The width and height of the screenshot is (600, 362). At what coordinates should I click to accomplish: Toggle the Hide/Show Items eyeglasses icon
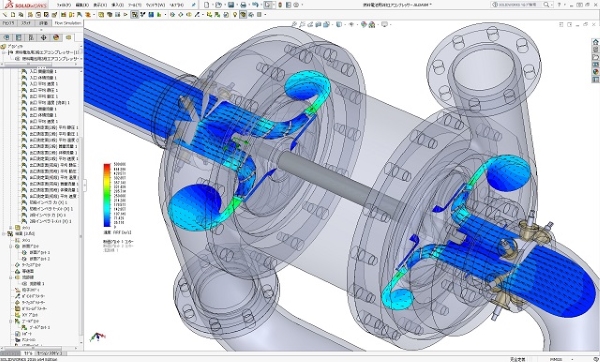click(x=351, y=24)
